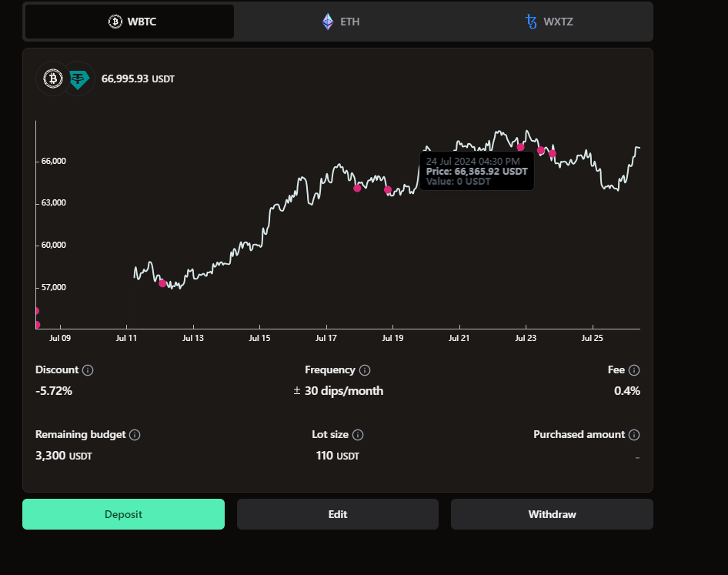Click the 57,000 label on the price axis
This screenshot has width=728, height=575.
click(x=54, y=288)
